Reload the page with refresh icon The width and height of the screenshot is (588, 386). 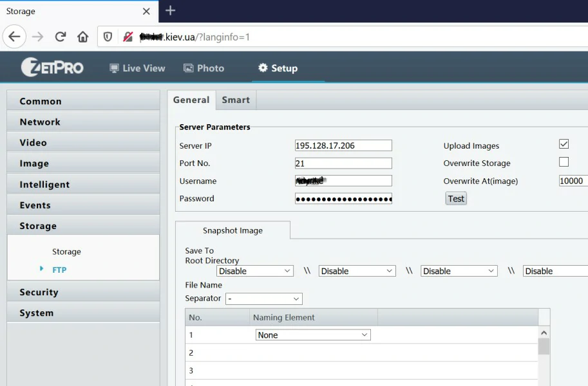pyautogui.click(x=61, y=37)
